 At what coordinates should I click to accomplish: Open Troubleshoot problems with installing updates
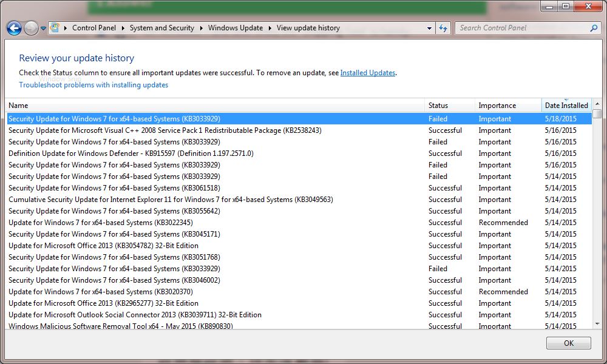click(93, 85)
